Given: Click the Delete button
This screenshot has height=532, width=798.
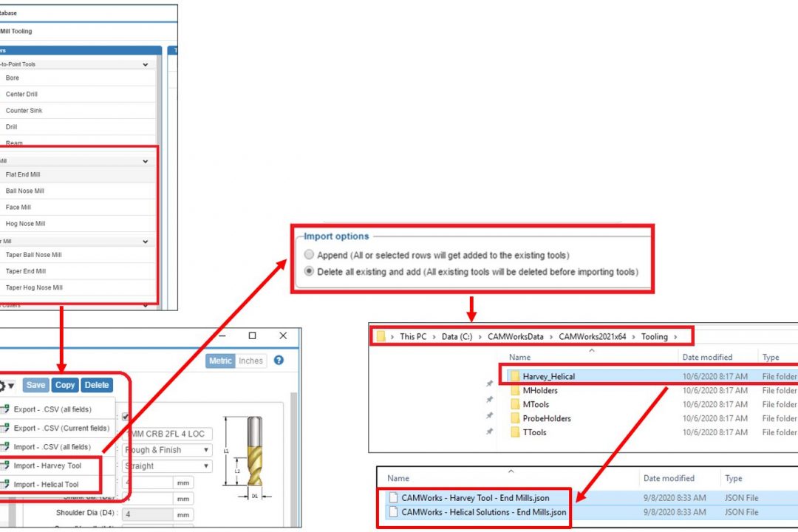Looking at the screenshot, I should point(97,385).
